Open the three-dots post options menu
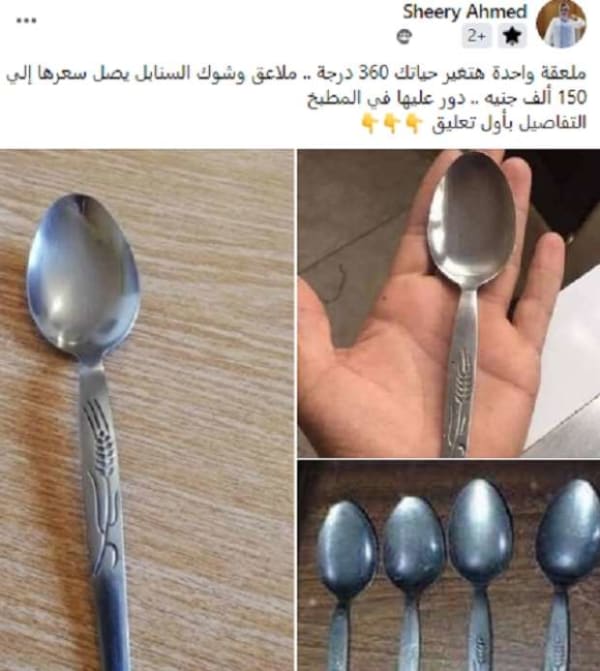 tap(27, 20)
